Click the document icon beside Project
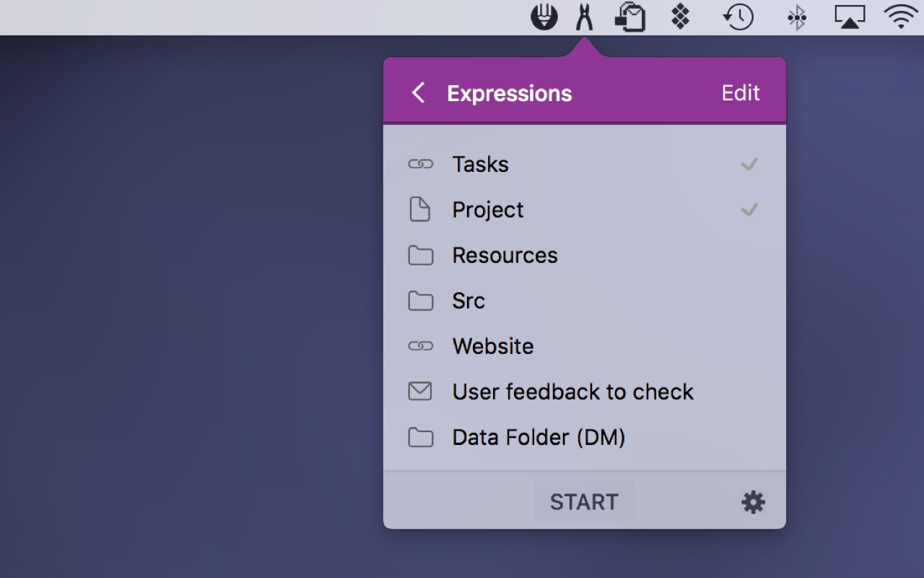The image size is (924, 578). click(419, 210)
